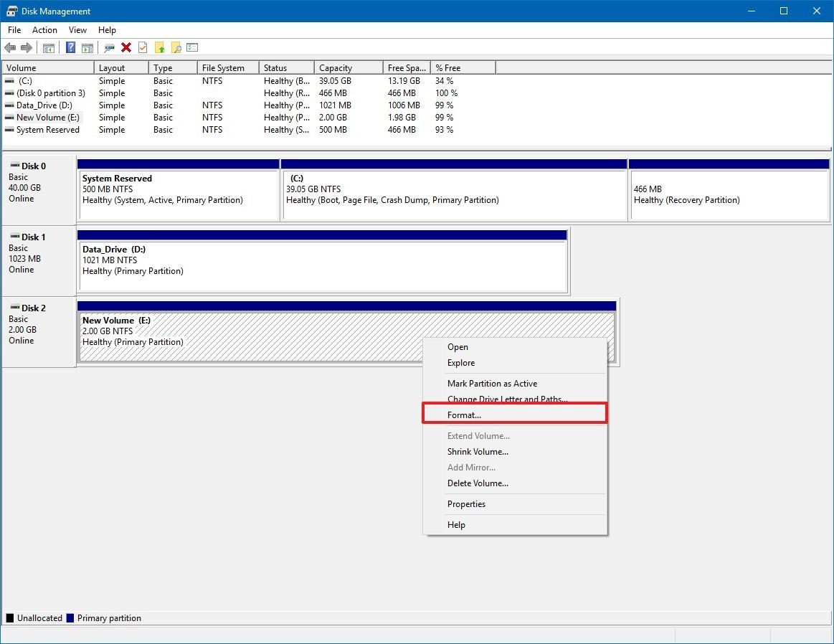834x644 pixels.
Task: Show the Action pane using its toolbar icon
Action: point(87,47)
